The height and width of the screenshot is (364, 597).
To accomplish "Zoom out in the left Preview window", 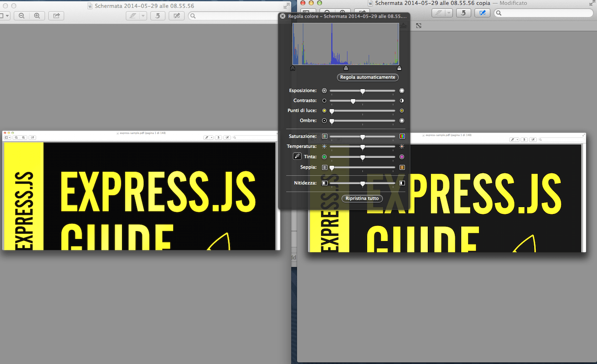I will click(22, 16).
